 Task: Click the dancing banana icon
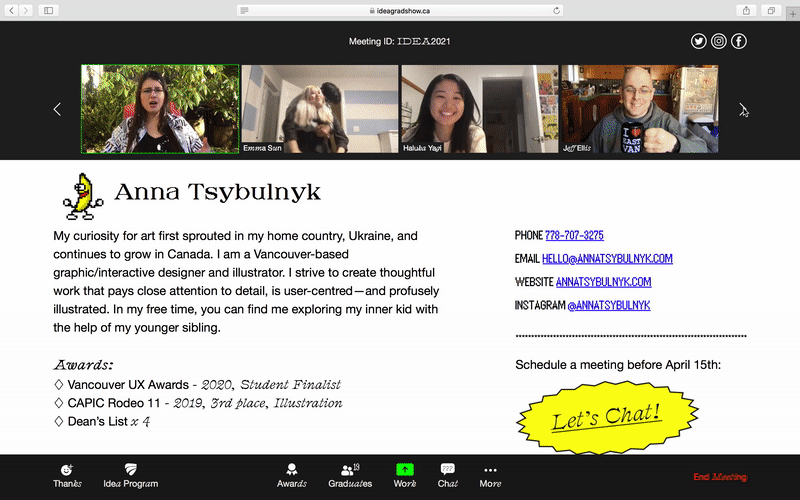tap(83, 196)
